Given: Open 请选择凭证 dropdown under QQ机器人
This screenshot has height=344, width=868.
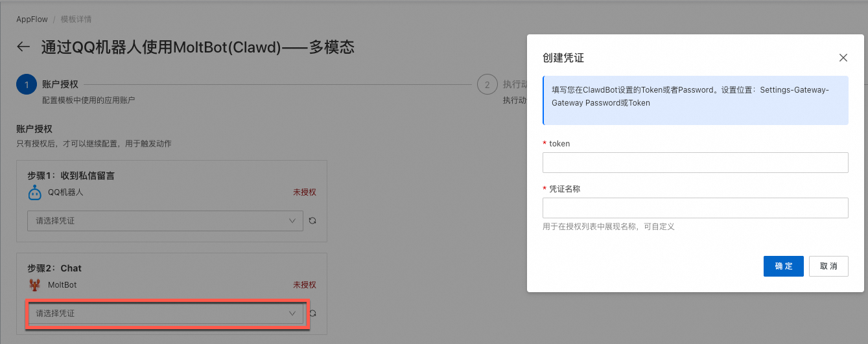Looking at the screenshot, I should pos(165,221).
